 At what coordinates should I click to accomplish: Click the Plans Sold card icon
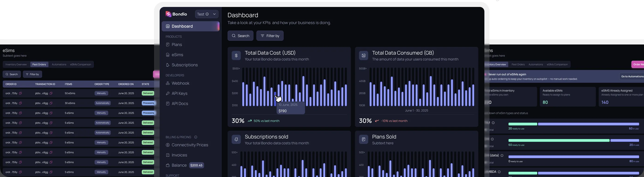point(363,139)
